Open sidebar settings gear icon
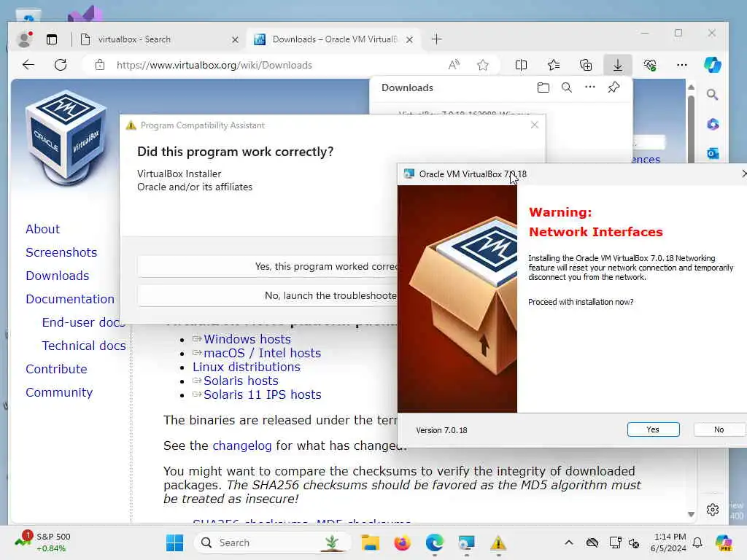This screenshot has height=560, width=747. tap(713, 510)
